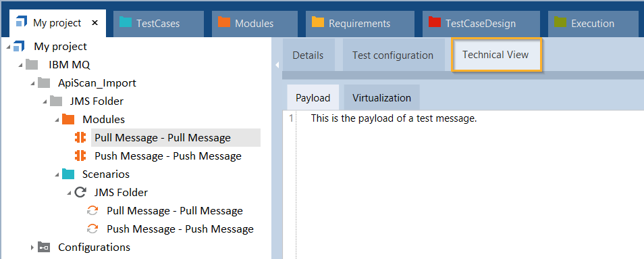Image resolution: width=644 pixels, height=259 pixels.
Task: Click the teal Scenarios folder icon
Action: coord(68,174)
